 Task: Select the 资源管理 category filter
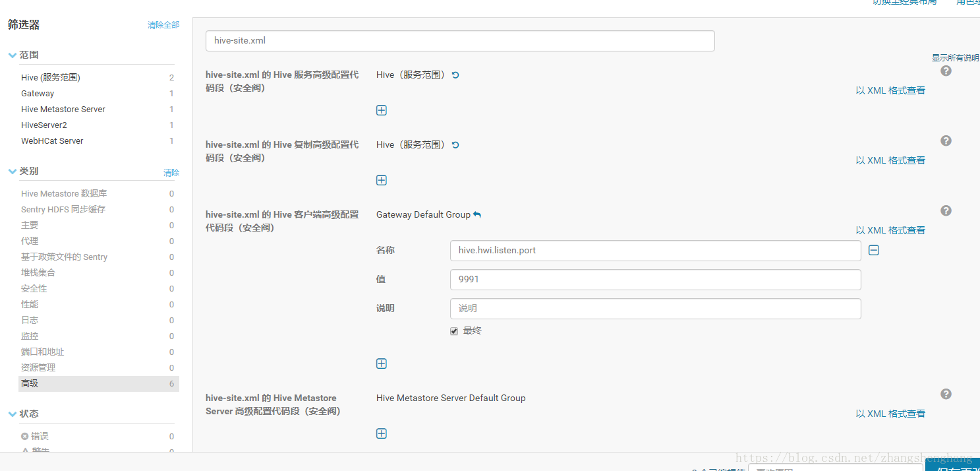point(99,367)
